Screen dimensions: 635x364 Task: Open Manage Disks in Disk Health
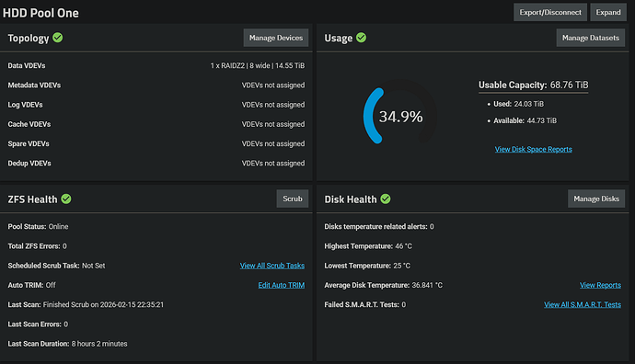[x=596, y=199]
